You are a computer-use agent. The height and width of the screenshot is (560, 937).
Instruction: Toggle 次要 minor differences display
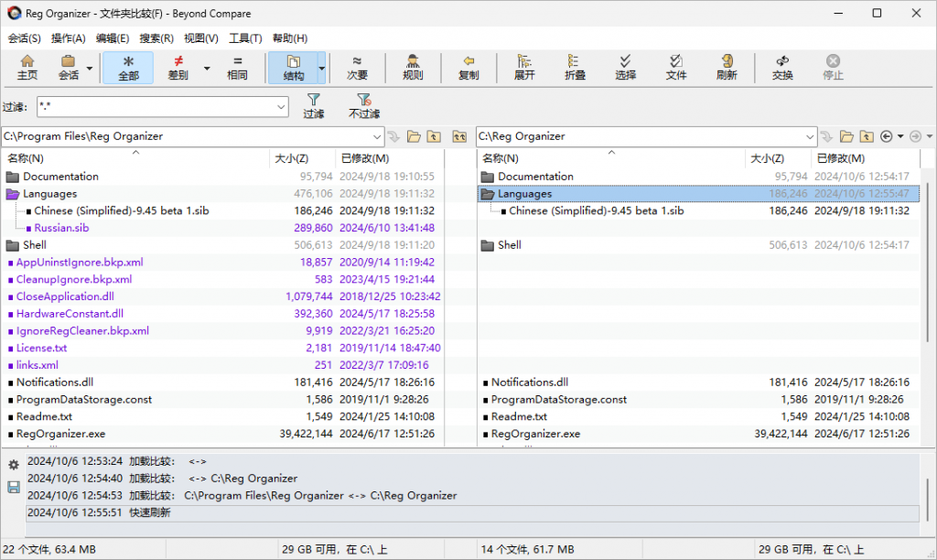pos(358,68)
